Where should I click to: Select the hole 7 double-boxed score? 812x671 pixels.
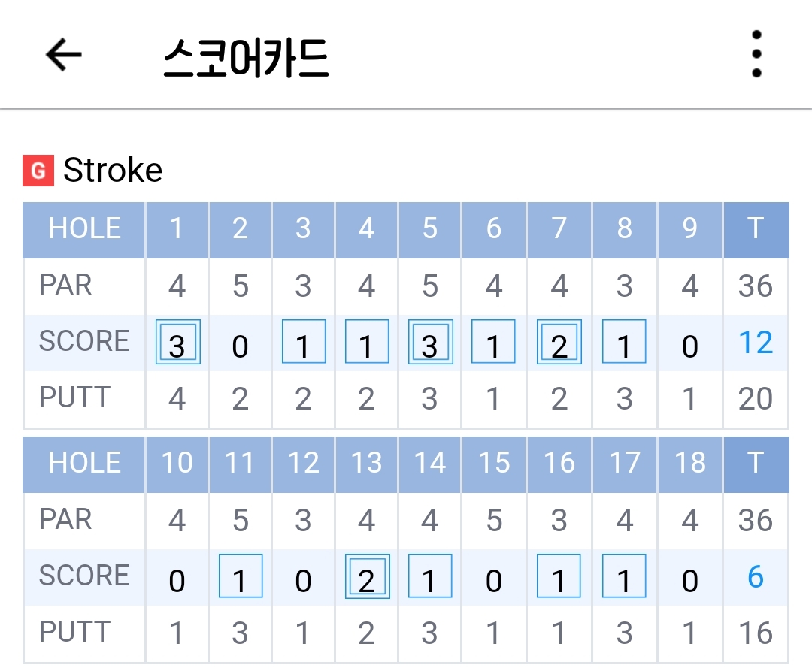tap(559, 343)
